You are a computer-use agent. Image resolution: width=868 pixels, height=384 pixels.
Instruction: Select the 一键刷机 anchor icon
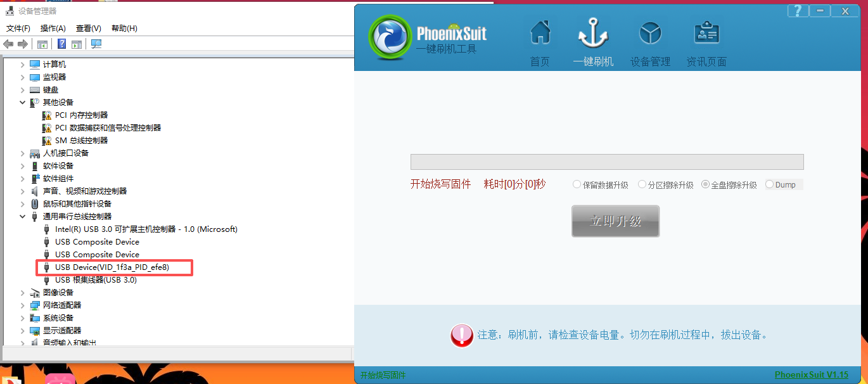click(x=593, y=38)
